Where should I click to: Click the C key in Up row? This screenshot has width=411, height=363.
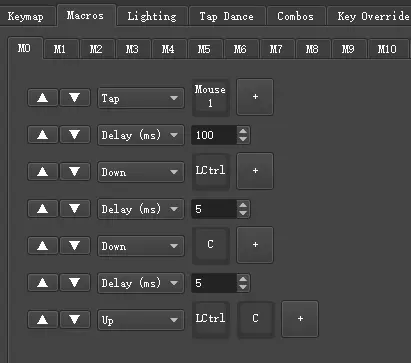point(255,319)
